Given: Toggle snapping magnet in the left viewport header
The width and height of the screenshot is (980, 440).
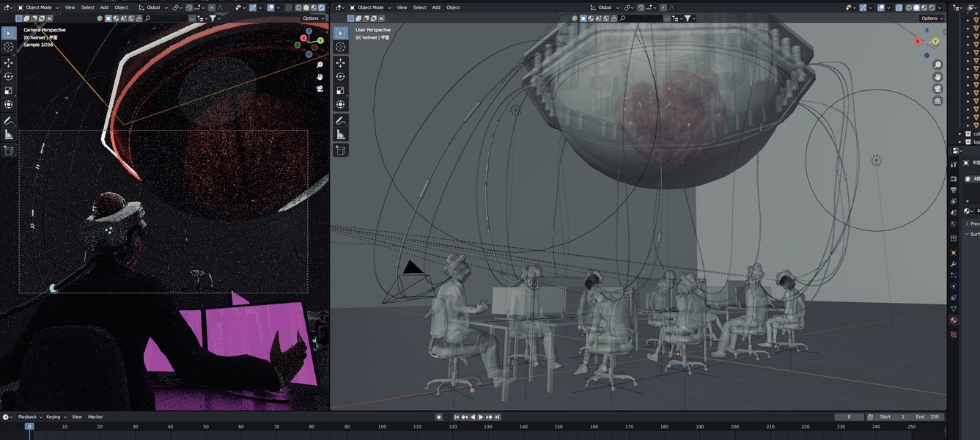Looking at the screenshot, I should coord(189,7).
